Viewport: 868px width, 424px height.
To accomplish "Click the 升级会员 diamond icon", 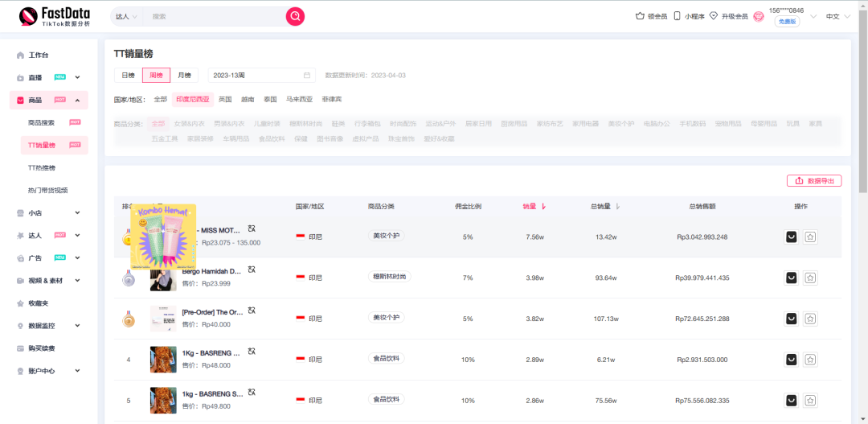I will click(713, 16).
